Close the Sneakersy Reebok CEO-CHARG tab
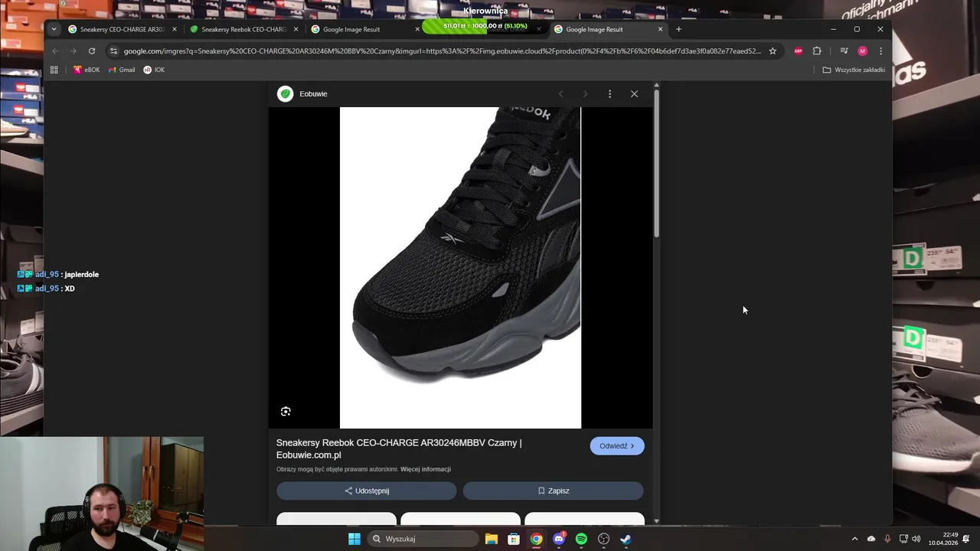980x551 pixels. (296, 29)
